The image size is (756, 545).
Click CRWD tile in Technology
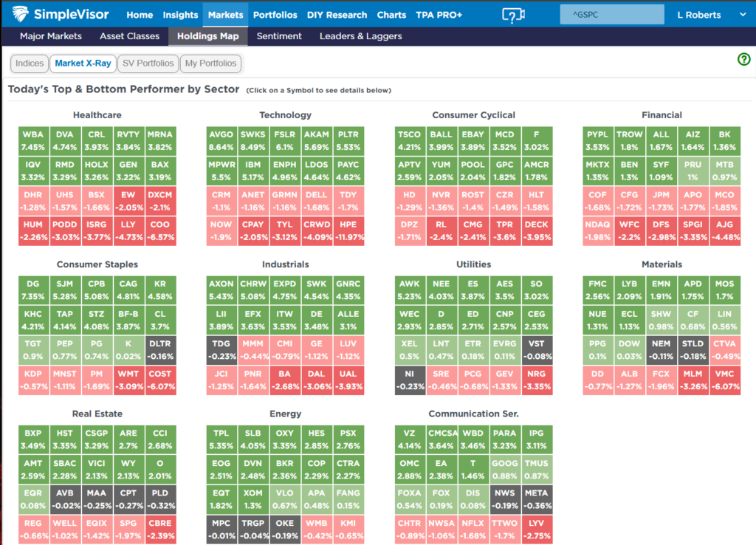click(316, 231)
